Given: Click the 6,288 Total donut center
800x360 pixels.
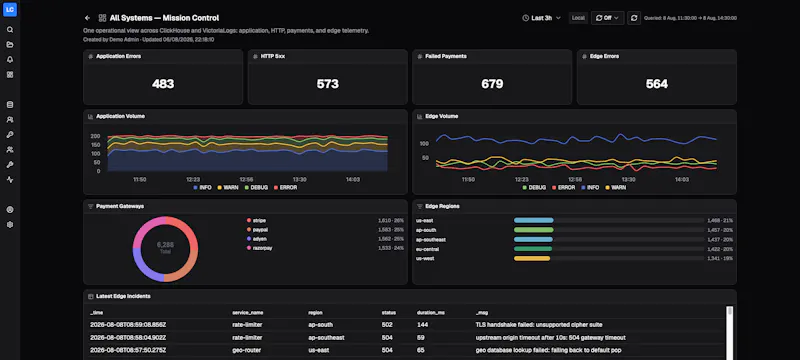Looking at the screenshot, I should 165,247.
